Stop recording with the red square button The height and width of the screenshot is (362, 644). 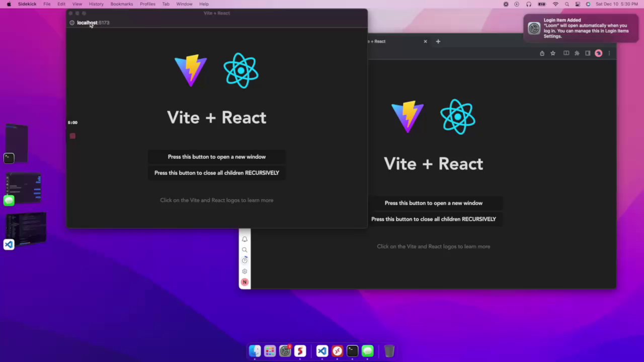coord(72,136)
